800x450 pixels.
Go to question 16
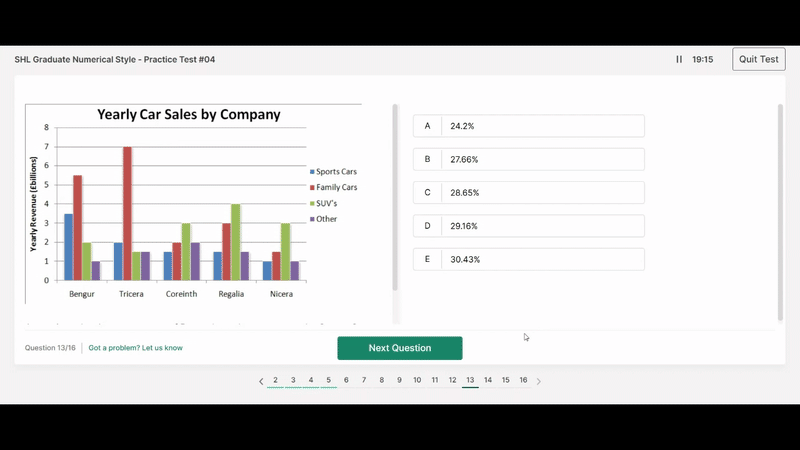pyautogui.click(x=523, y=380)
